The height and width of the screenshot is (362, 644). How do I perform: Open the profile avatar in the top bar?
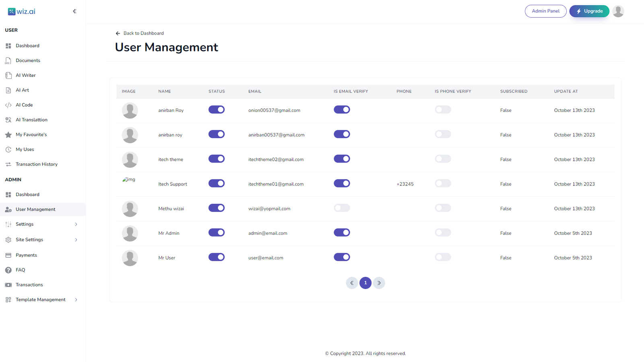pos(618,11)
